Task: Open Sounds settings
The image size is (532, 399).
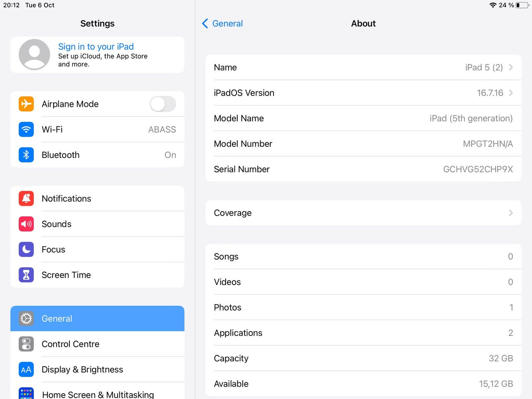Action: pyautogui.click(x=97, y=224)
